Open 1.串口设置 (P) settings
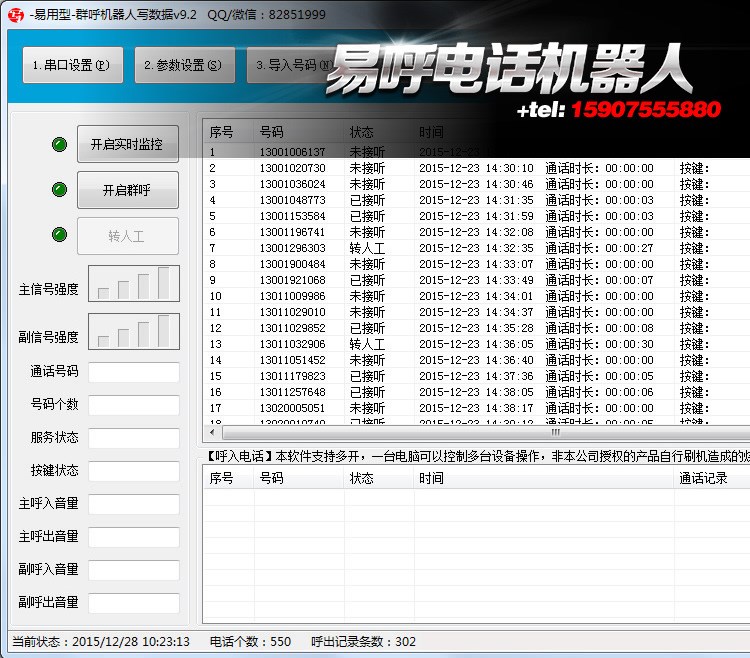Image resolution: width=750 pixels, height=658 pixels. 72,65
